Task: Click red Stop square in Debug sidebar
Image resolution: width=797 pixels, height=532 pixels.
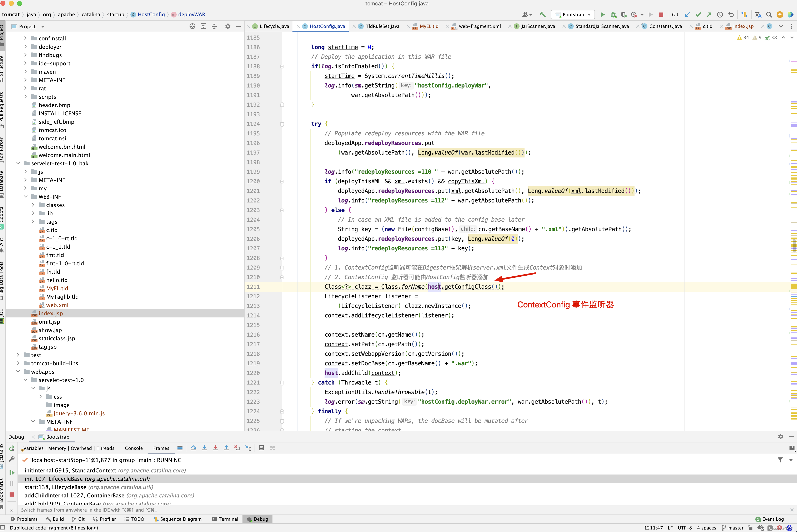Action: tap(12, 494)
